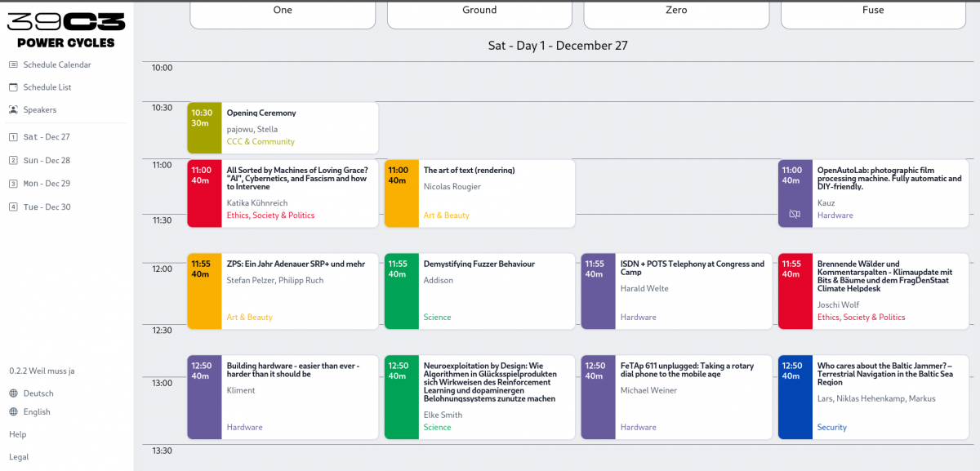Open the Help link
980x471 pixels.
pos(18,434)
